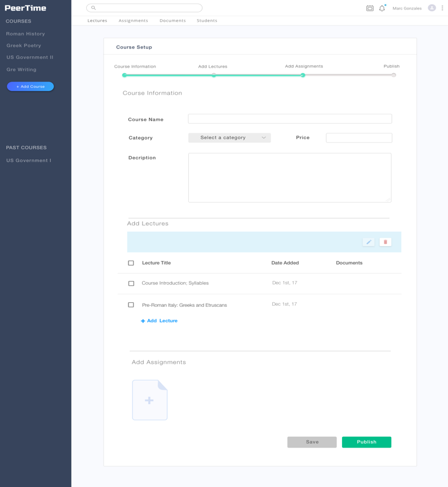Open notifications bell icon

click(382, 8)
